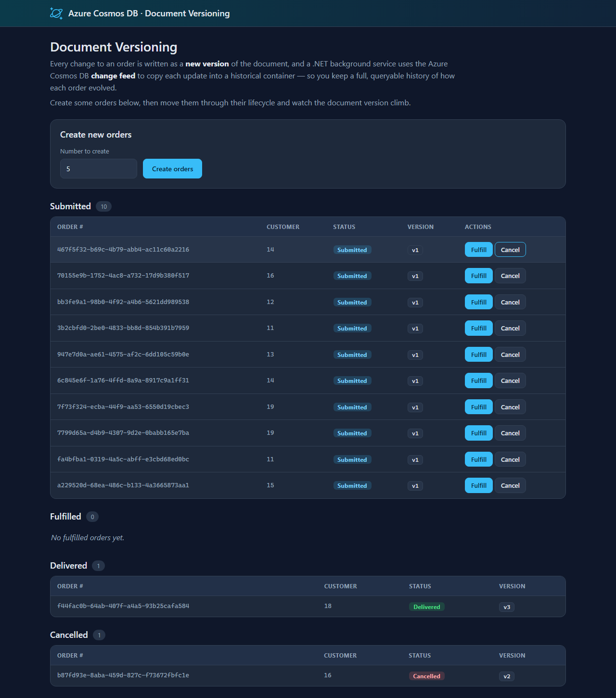Click the CUSTOMER header in Cancelled table
The height and width of the screenshot is (698, 616).
click(340, 655)
